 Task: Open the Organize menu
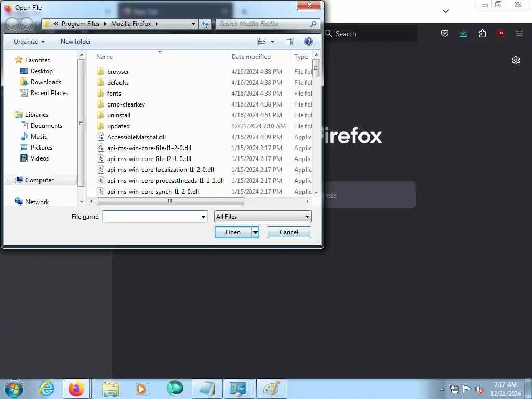29,42
